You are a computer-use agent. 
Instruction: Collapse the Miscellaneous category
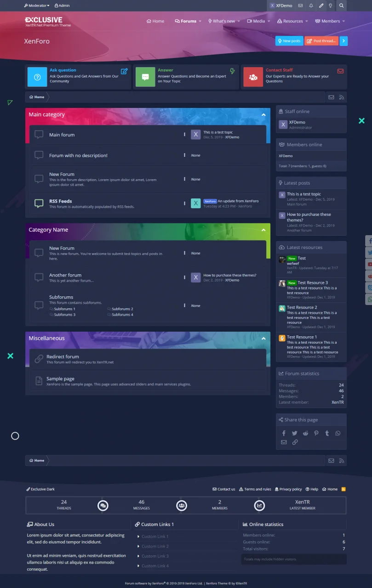(263, 339)
